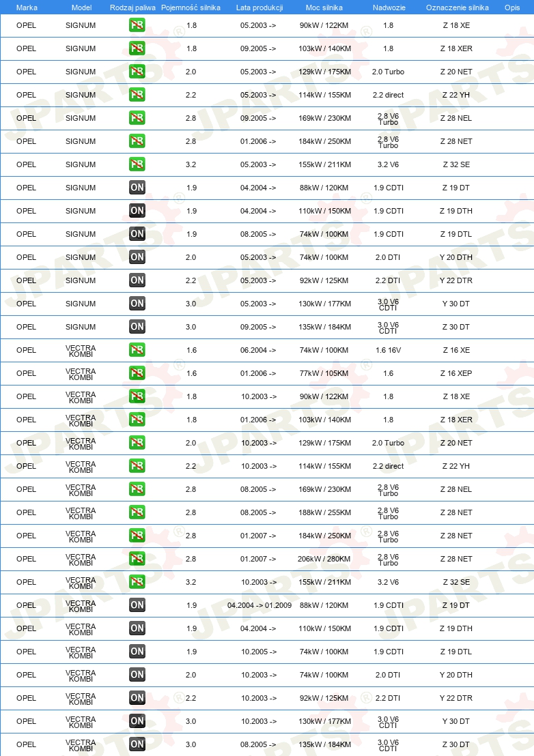534x756 pixels.
Task: Click the 'Z 16 XEP' engine code
Action: pos(456,373)
